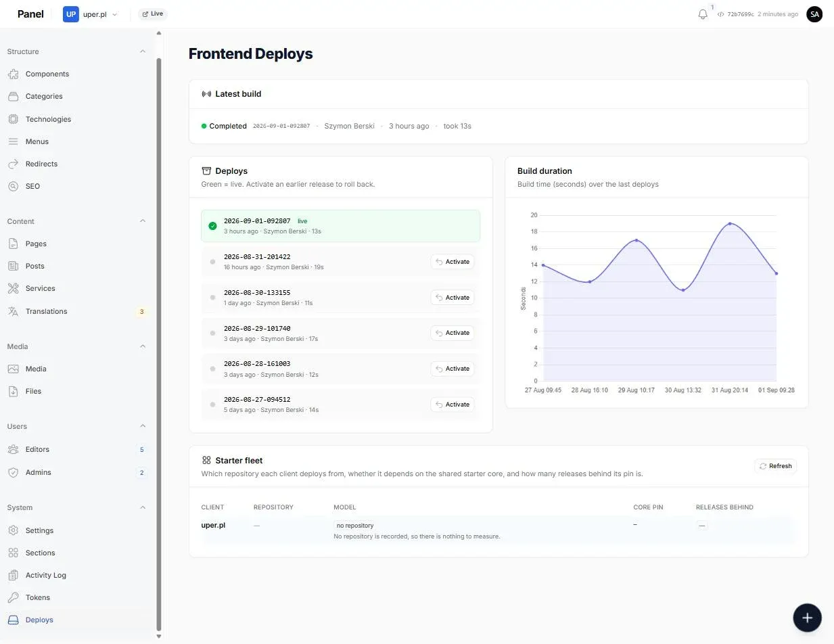Screen dimensions: 834x644
Task: Open the uper.pl site switcher dropdown
Action: click(x=91, y=14)
